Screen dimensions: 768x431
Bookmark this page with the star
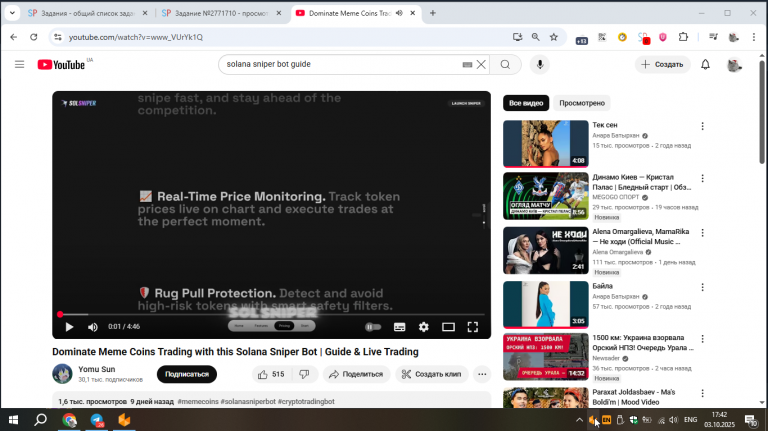click(553, 37)
